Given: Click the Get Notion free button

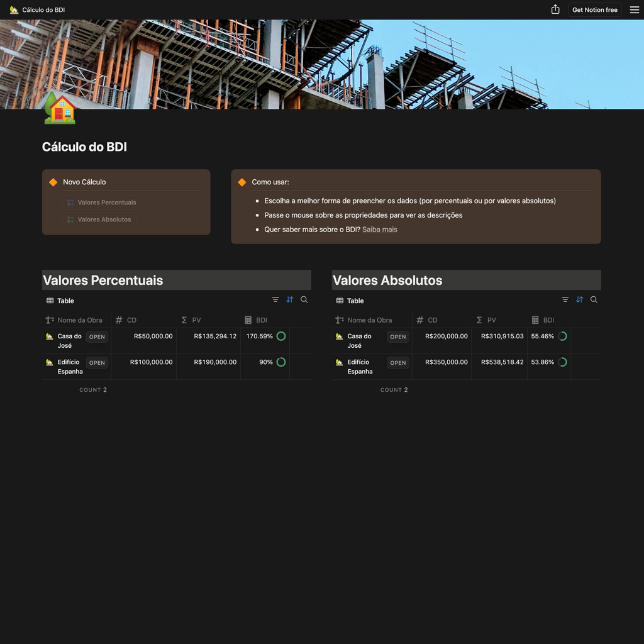Looking at the screenshot, I should coord(594,9).
